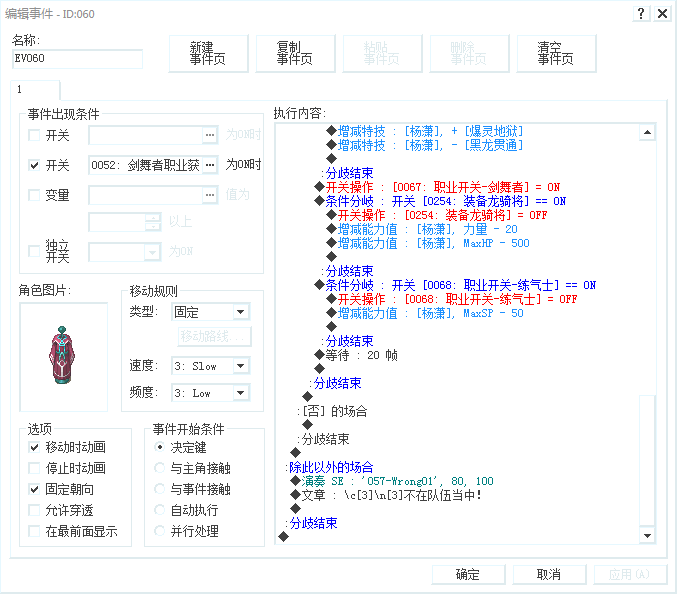Screen dimensions: 677x594
Task: Click the 0052: 剑舞者职业获 switch field
Action: 146,165
